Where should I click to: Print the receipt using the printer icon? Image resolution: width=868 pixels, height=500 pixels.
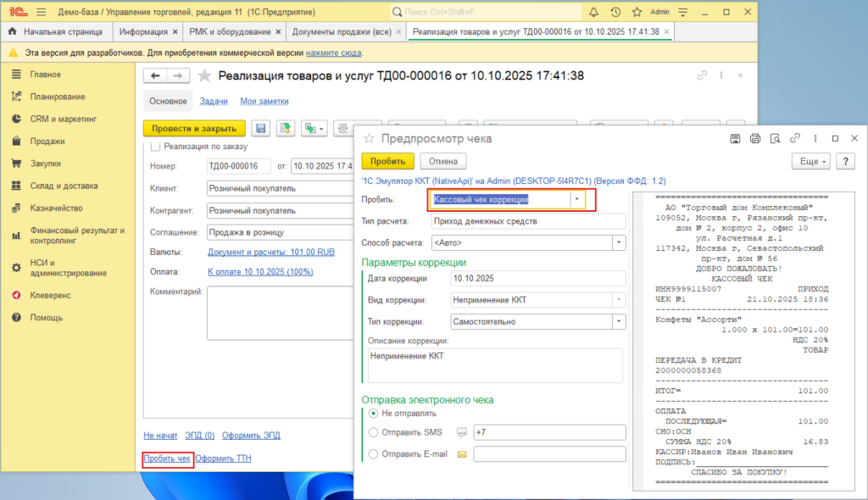point(755,138)
